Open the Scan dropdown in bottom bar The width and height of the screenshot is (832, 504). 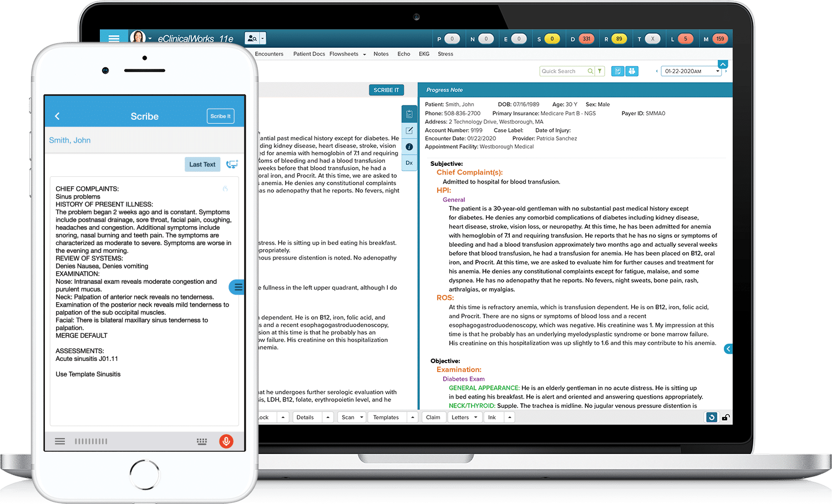click(x=352, y=418)
